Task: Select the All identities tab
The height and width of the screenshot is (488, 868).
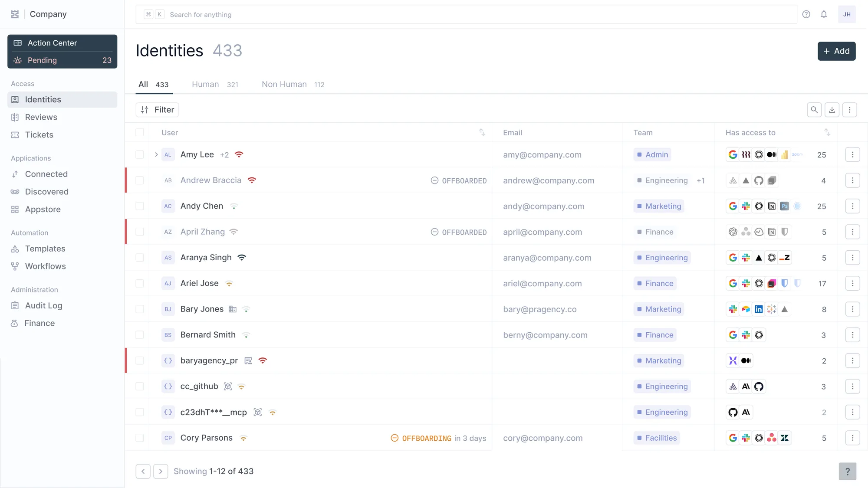Action: tap(153, 85)
